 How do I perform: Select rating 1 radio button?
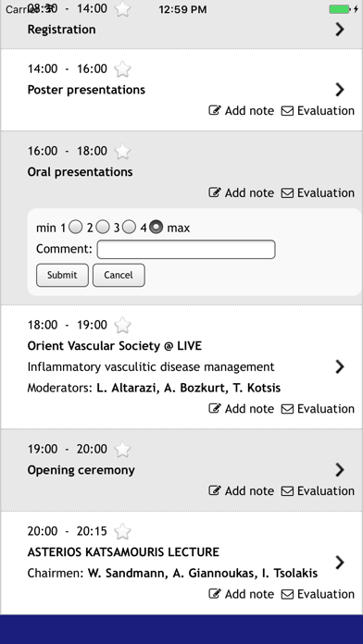76,227
